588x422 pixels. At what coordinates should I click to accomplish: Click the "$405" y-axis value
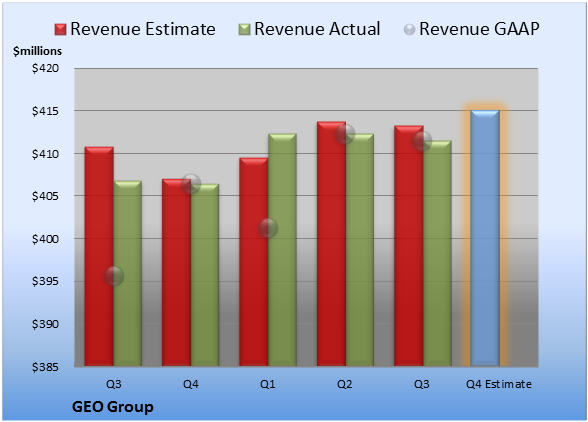45,196
